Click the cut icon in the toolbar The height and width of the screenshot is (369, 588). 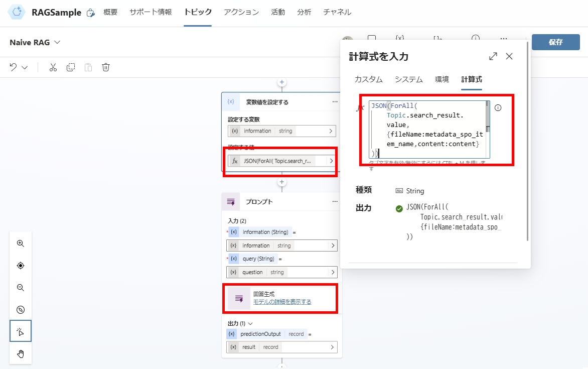coord(53,67)
